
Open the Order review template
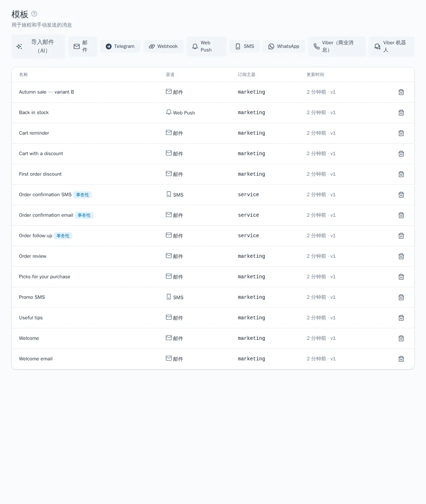click(x=33, y=256)
